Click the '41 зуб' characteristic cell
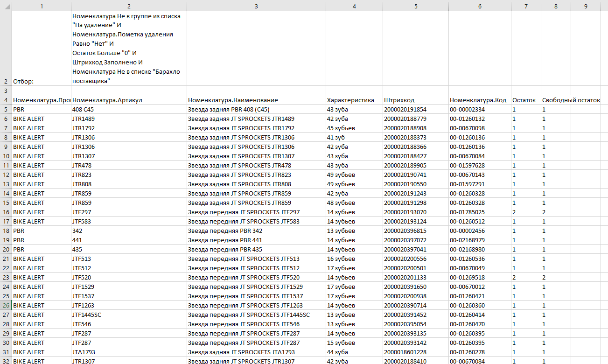 click(x=354, y=138)
